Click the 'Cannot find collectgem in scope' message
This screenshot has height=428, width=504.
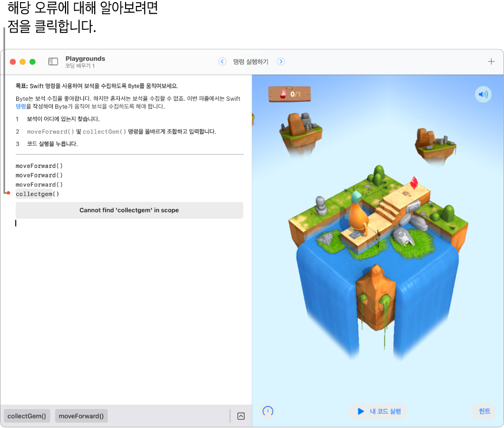(129, 210)
